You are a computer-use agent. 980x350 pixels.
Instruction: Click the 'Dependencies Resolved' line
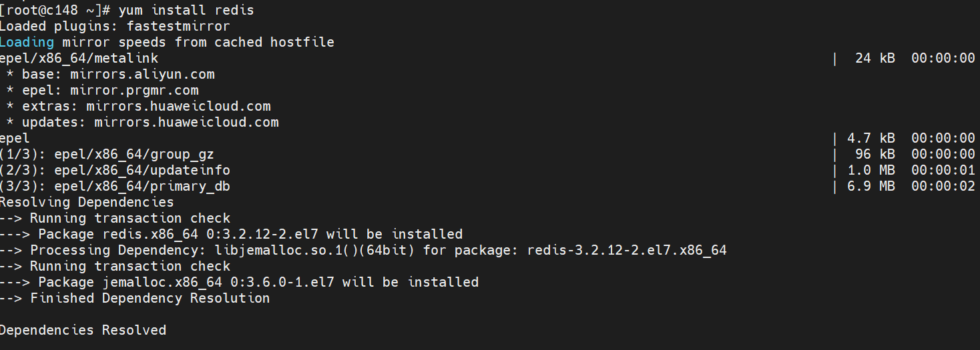click(x=83, y=330)
